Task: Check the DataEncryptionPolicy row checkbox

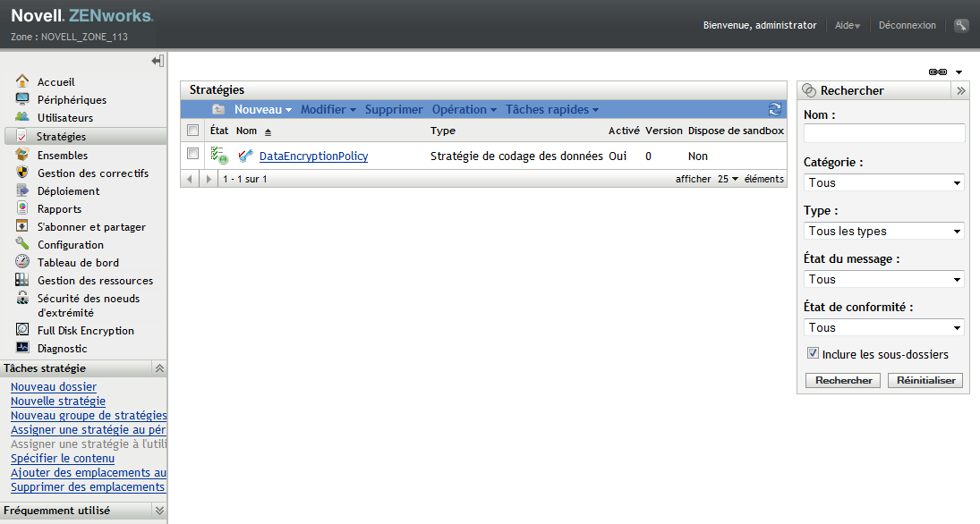Action: (x=192, y=154)
